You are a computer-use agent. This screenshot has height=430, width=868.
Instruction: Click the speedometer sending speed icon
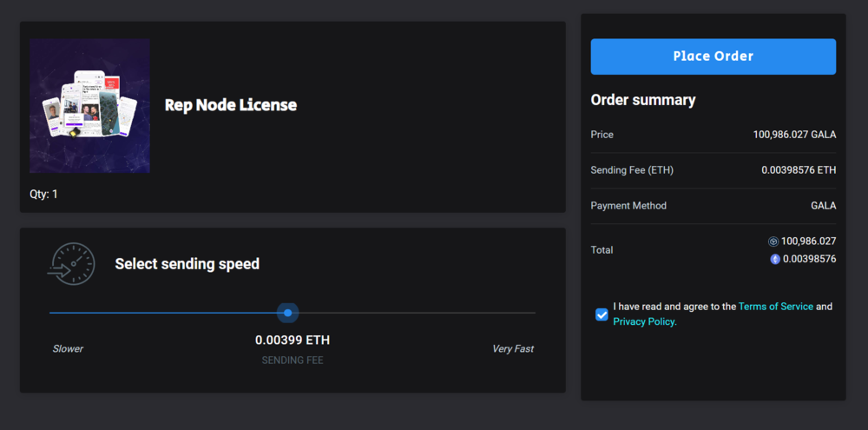(x=71, y=264)
